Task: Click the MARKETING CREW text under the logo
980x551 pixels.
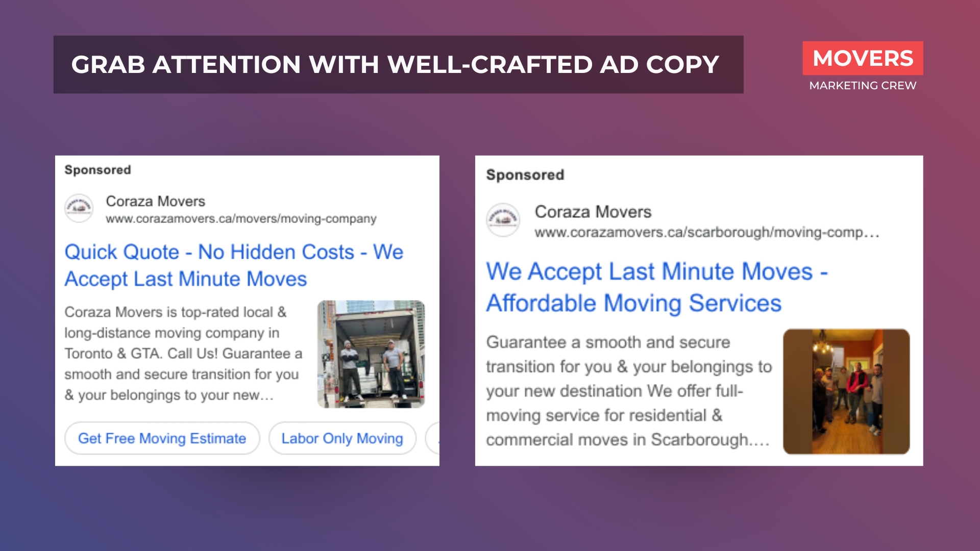Action: click(x=863, y=86)
